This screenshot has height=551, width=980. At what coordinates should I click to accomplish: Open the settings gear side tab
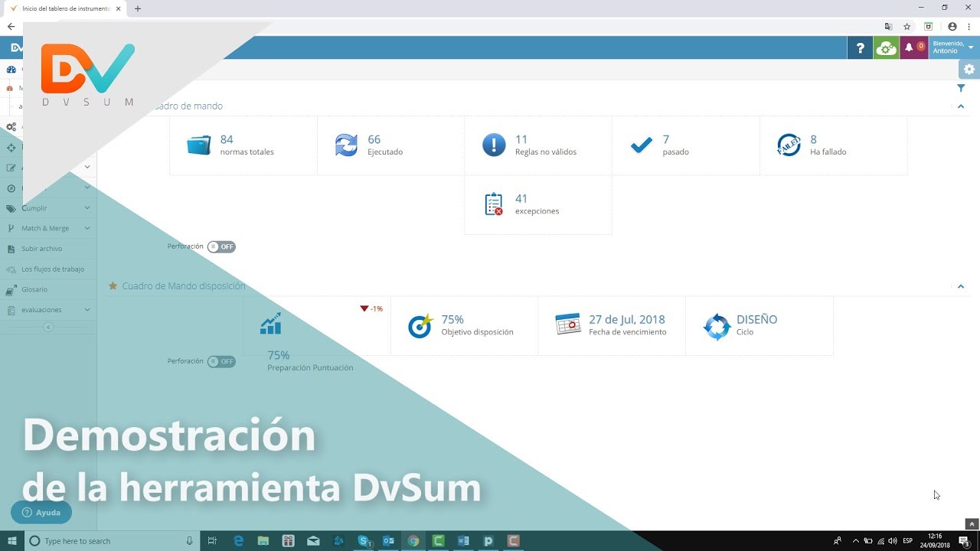coord(969,69)
